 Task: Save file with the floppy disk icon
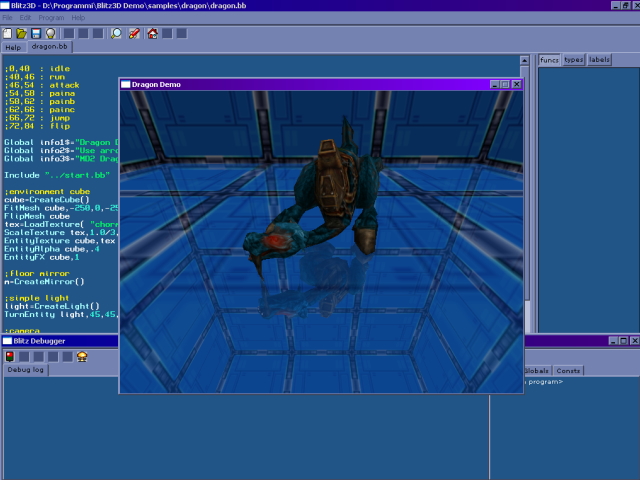(x=36, y=33)
